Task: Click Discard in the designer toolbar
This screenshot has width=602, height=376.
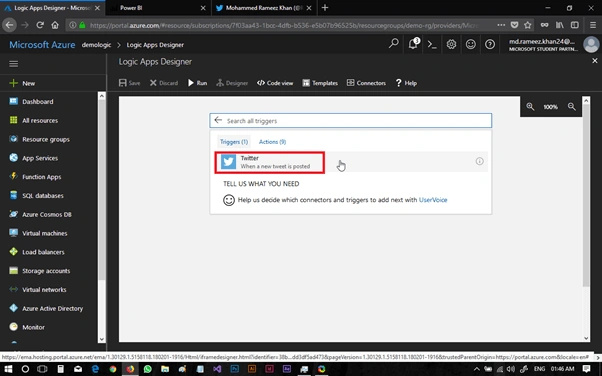Action: (164, 83)
